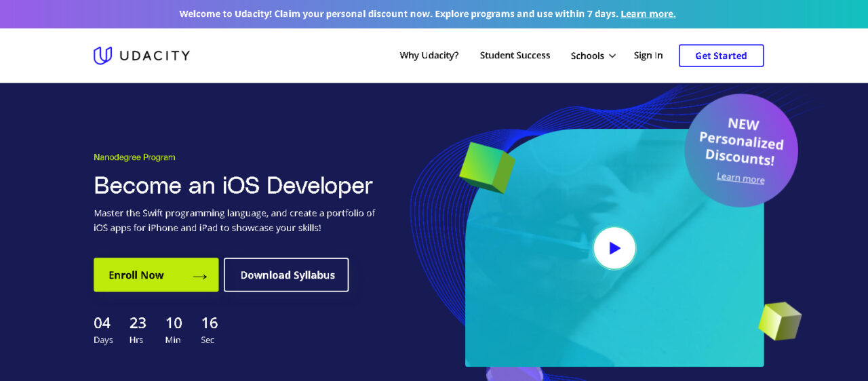Viewport: 868px width, 381px height.
Task: Play the iOS Developer intro video
Action: (x=614, y=248)
